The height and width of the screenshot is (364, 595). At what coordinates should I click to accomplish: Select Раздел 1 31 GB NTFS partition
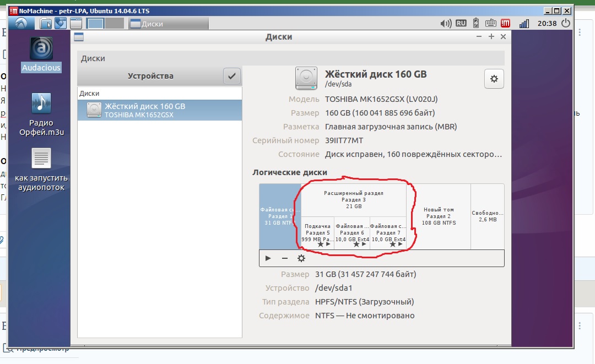coord(280,216)
